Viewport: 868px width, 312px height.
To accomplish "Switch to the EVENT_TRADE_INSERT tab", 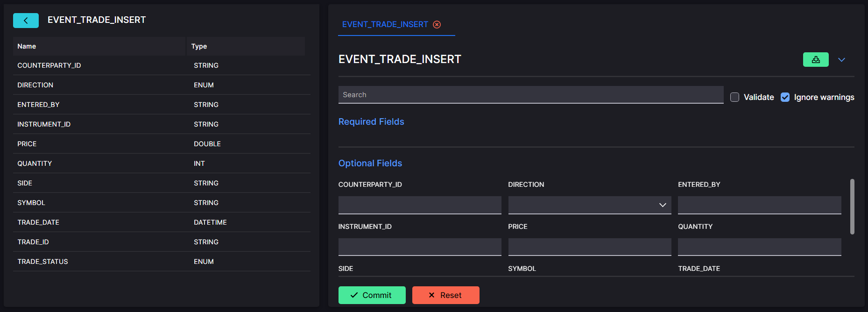I will click(x=385, y=24).
